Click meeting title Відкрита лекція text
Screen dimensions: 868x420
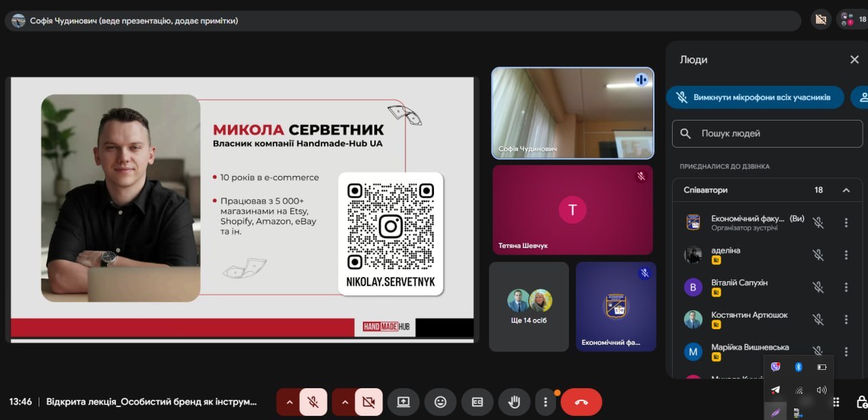(152, 402)
